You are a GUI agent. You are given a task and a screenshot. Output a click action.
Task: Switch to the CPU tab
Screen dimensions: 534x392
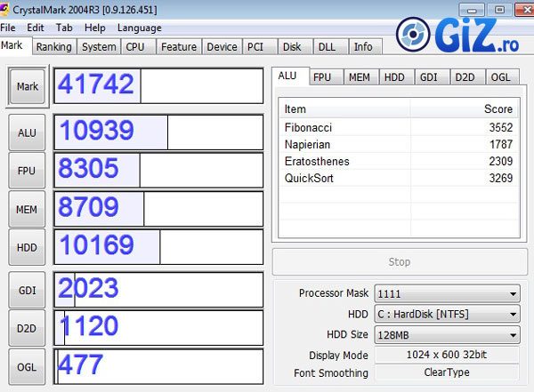pos(138,46)
